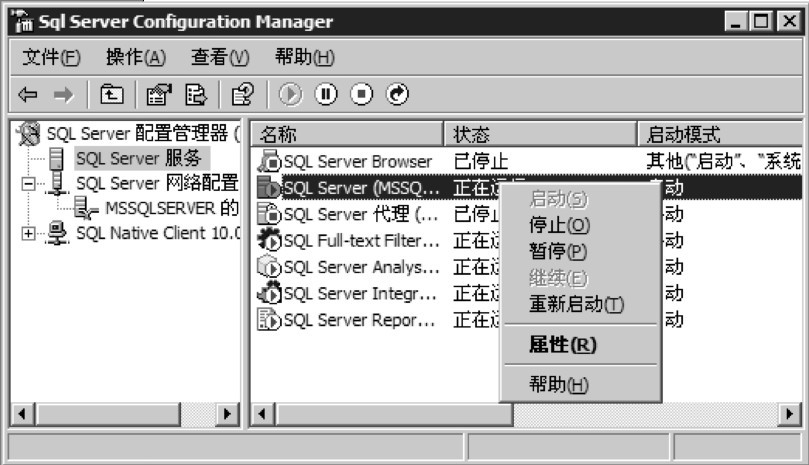This screenshot has width=809, height=465.
Task: Choose 属性(R) from the context menu
Action: pos(580,345)
